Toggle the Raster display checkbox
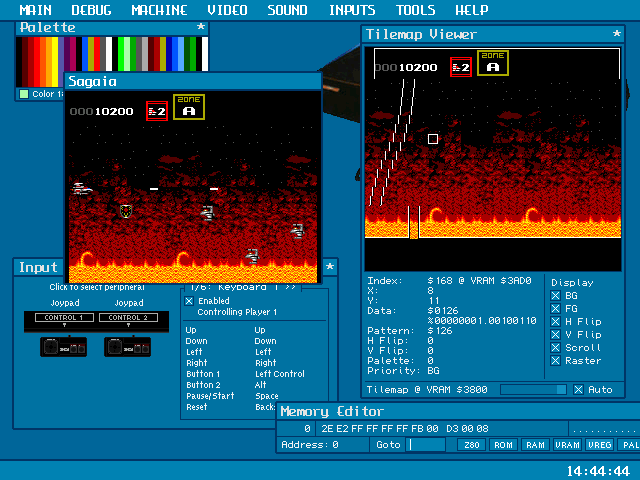 click(x=556, y=361)
